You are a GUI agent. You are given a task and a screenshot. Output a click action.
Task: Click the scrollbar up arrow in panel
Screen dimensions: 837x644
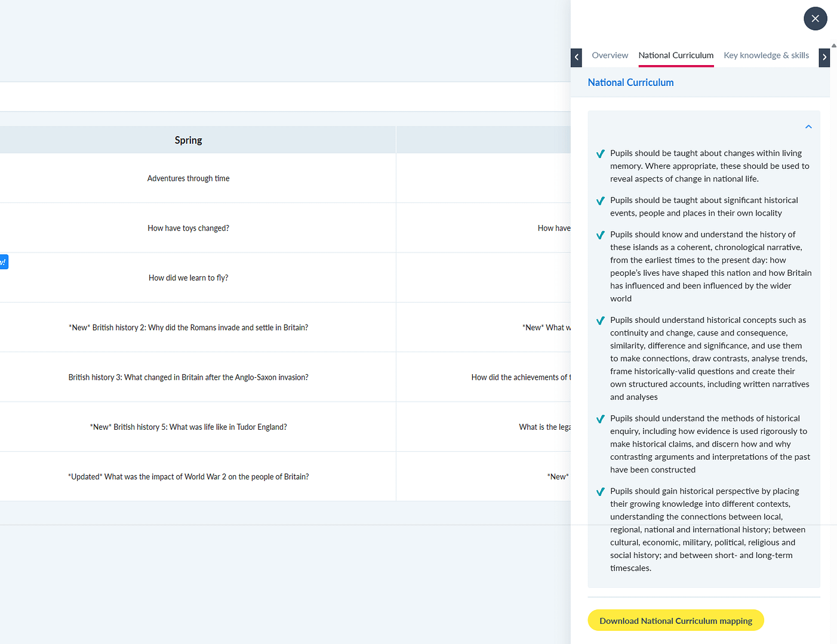coord(833,45)
